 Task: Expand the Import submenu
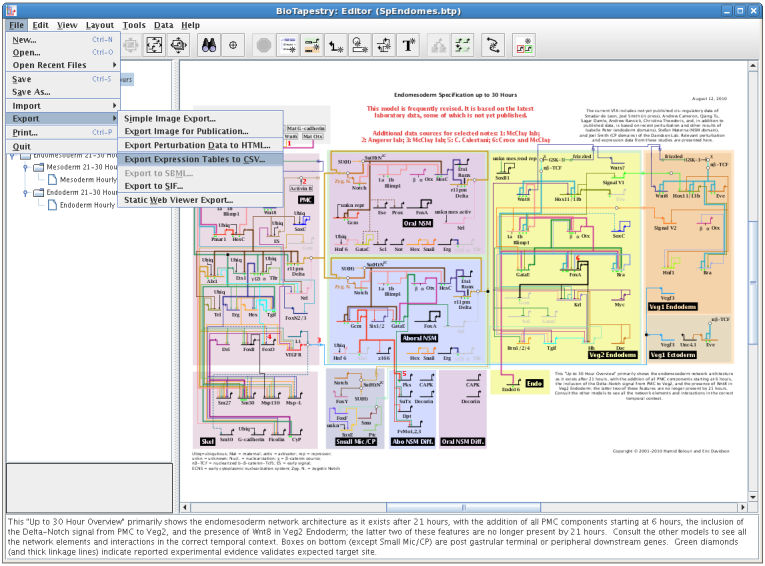[x=60, y=105]
